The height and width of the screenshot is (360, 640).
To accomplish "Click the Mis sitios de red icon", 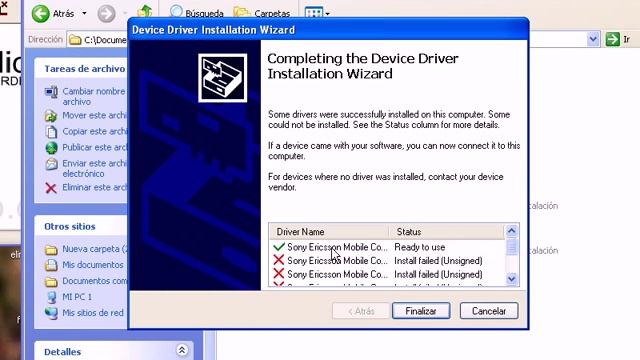I will click(51, 313).
